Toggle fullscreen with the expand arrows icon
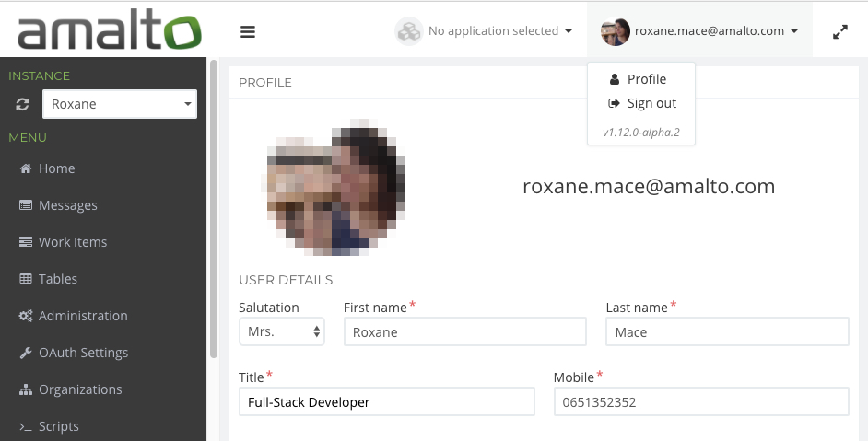The height and width of the screenshot is (441, 868). [x=839, y=31]
